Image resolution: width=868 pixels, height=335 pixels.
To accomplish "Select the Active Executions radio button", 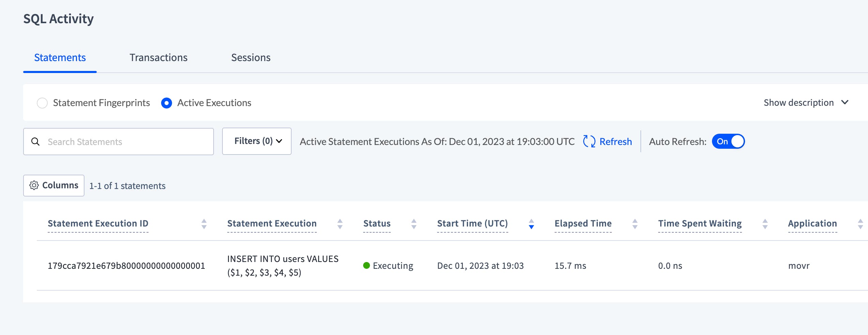I will point(167,103).
